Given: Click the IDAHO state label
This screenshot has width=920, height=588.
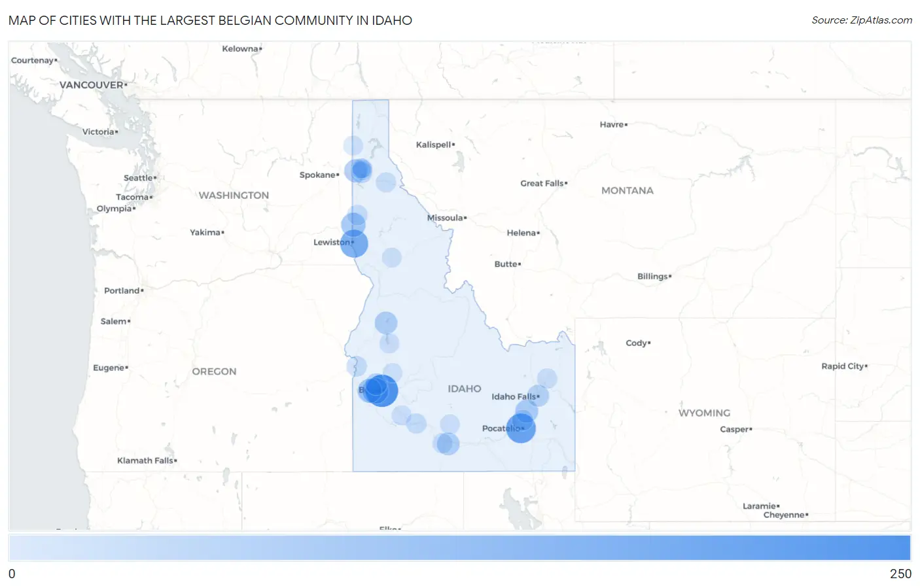Looking at the screenshot, I should click(465, 389).
